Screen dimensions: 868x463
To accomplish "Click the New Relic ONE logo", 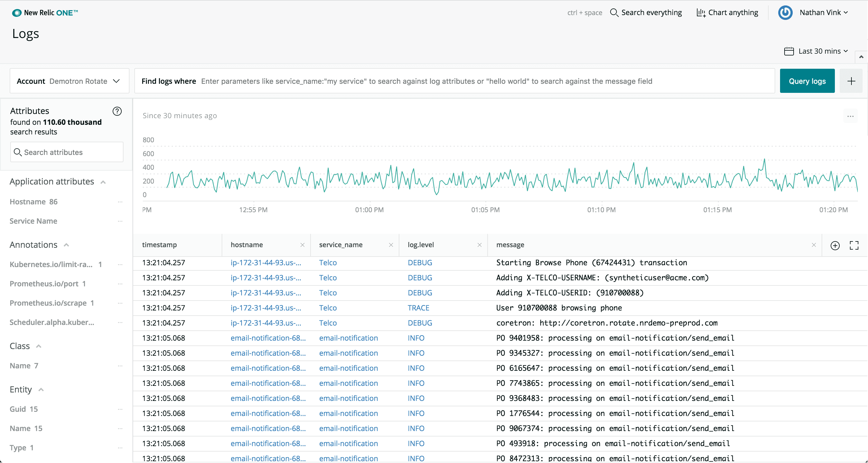I will [x=45, y=13].
